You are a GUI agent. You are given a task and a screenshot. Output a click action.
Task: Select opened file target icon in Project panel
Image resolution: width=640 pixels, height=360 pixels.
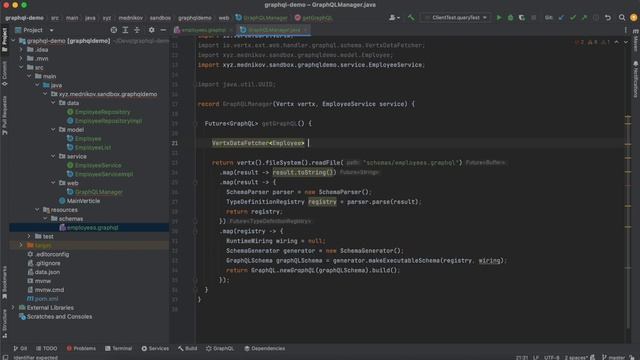(x=114, y=30)
